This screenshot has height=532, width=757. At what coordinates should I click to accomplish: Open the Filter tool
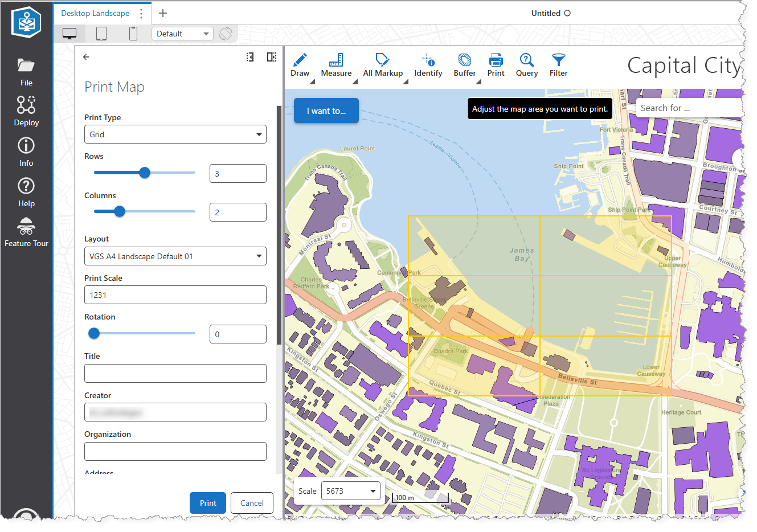559,65
